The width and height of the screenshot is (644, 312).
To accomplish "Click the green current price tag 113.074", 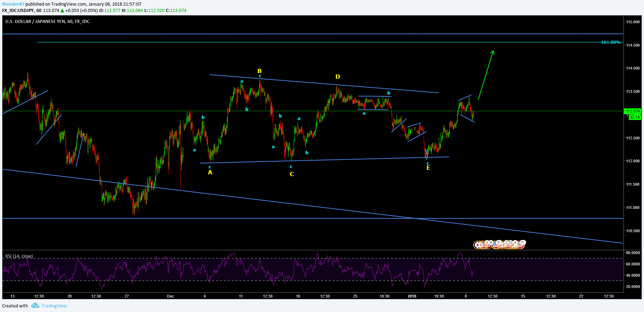I will click(633, 111).
